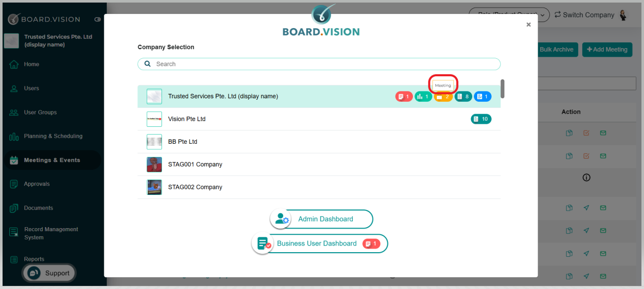Viewport: 644px width, 289px height.
Task: Open User Groups in the sidebar
Action: point(40,113)
